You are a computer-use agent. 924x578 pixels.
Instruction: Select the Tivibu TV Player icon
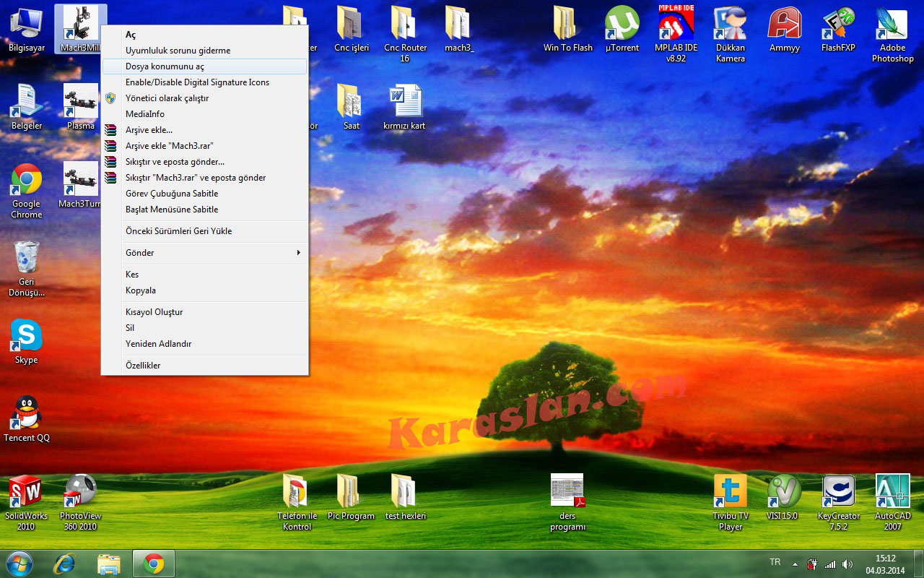tap(730, 503)
